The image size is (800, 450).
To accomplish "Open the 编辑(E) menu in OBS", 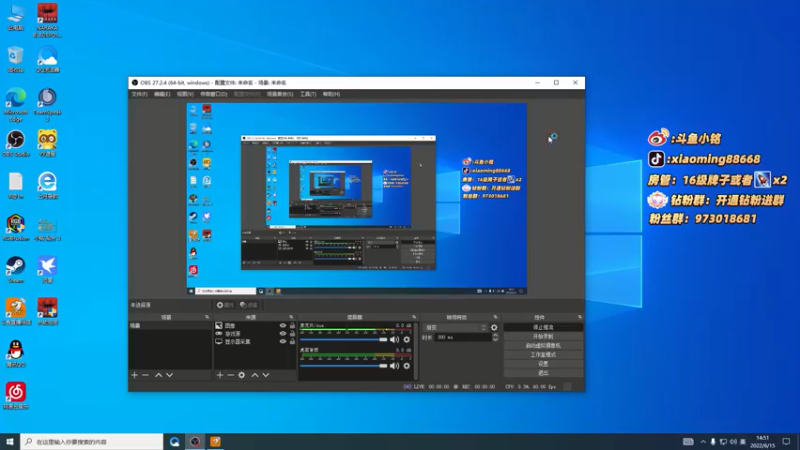I will pos(162,94).
